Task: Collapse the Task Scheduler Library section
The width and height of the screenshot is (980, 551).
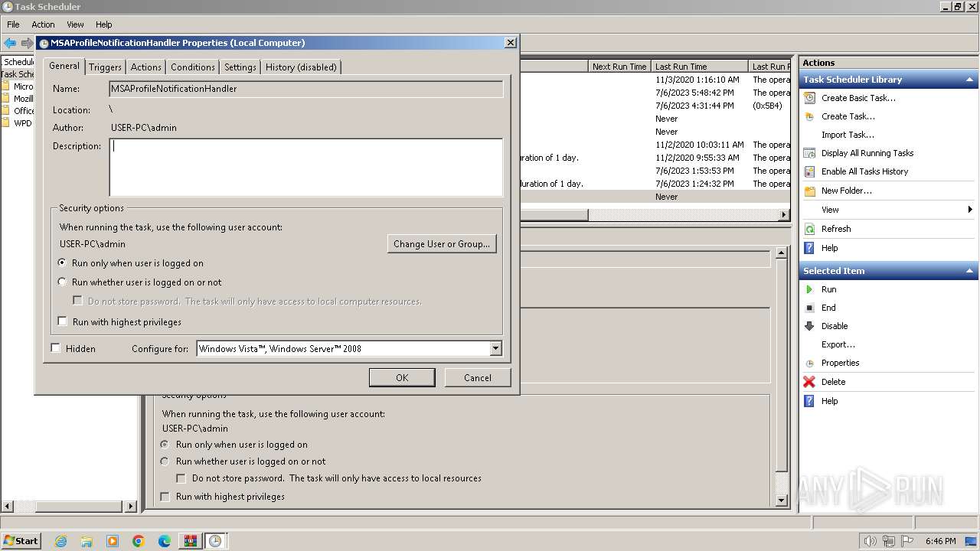Action: [x=969, y=80]
